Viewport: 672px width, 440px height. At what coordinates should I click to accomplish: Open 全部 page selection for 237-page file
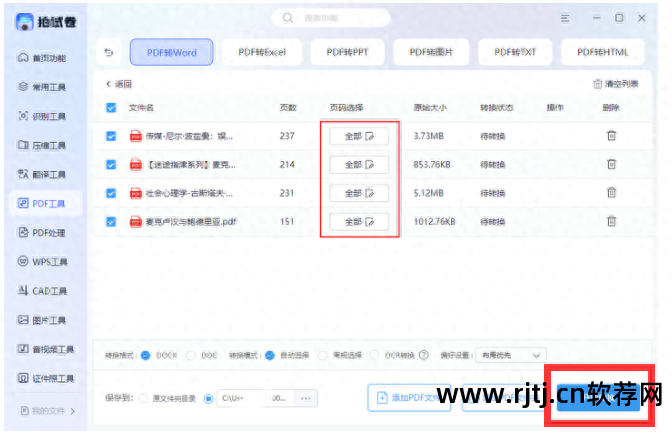click(x=359, y=136)
